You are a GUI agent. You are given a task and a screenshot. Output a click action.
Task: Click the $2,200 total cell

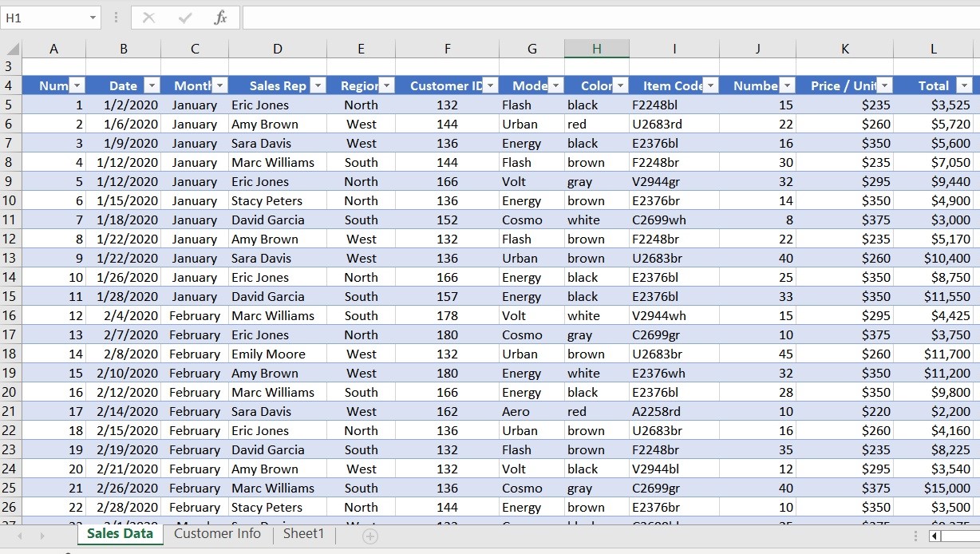[933, 411]
